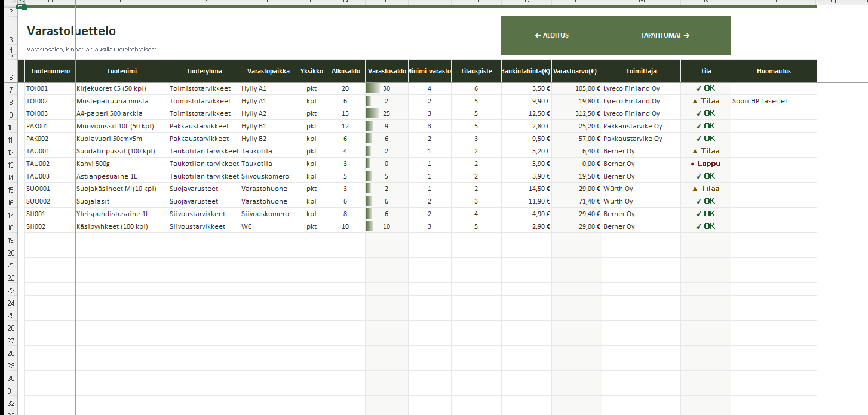Select row header 19
Image resolution: width=868 pixels, height=415 pixels.
(x=11, y=239)
